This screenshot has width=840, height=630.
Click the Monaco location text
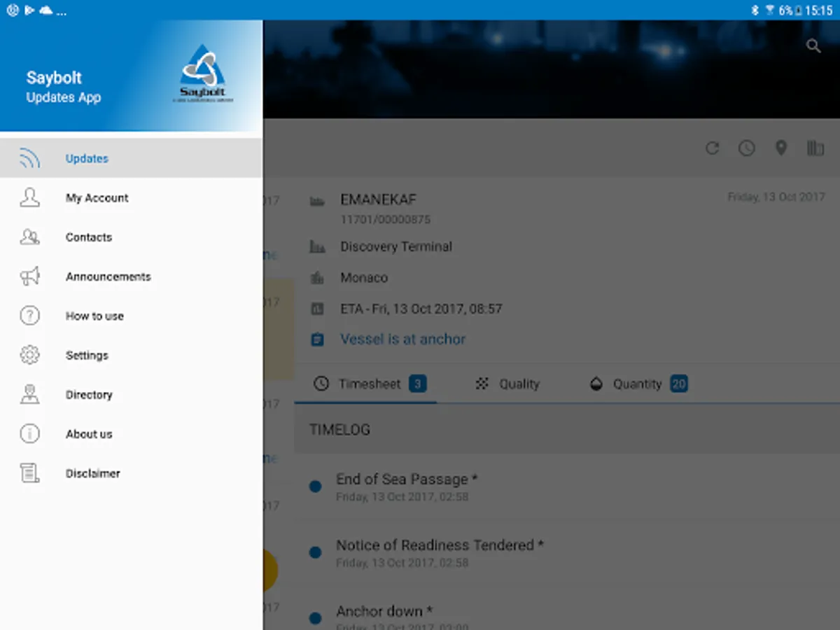[x=364, y=277]
